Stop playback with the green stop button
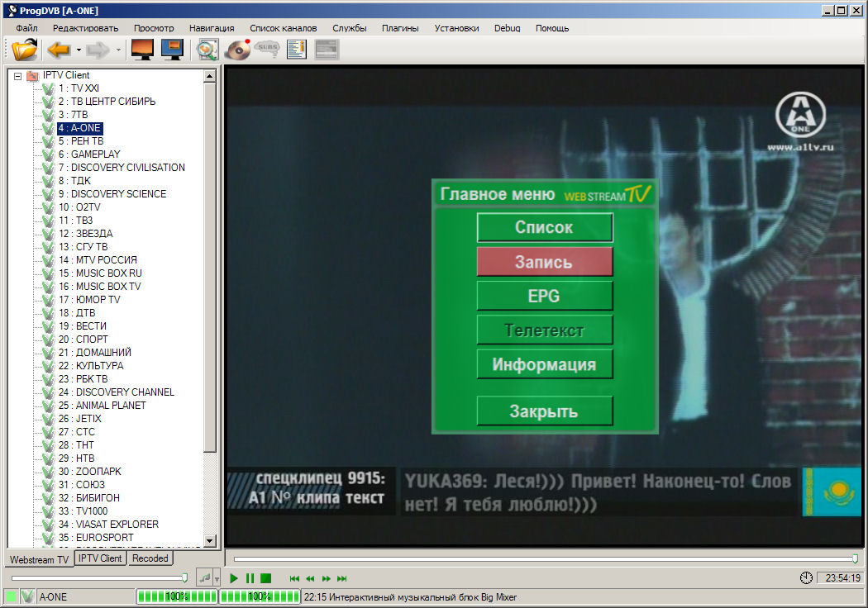The image size is (868, 608). (265, 578)
